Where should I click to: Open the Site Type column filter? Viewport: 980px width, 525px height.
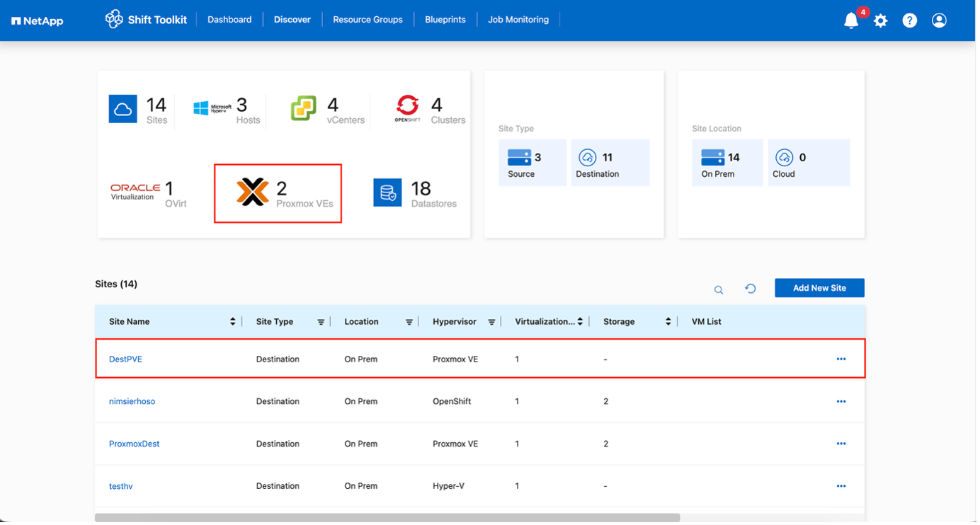(321, 322)
